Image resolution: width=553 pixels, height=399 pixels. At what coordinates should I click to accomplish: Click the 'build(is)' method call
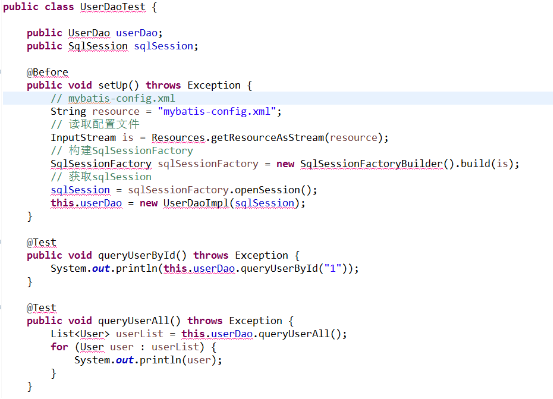[x=487, y=164]
